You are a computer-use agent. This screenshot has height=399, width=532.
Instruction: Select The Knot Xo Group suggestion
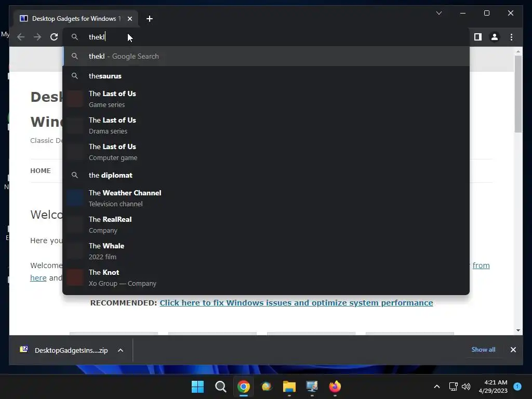266,277
